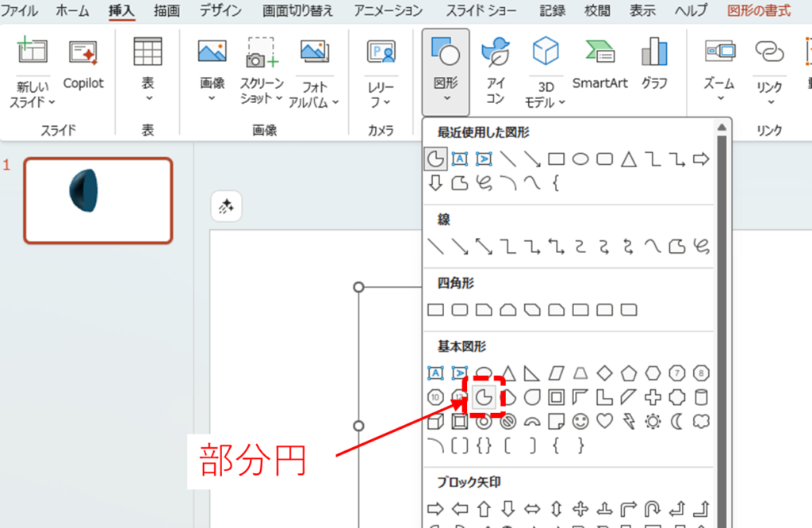This screenshot has width=812, height=528.
Task: Switch to the デザイン tab
Action: (221, 11)
